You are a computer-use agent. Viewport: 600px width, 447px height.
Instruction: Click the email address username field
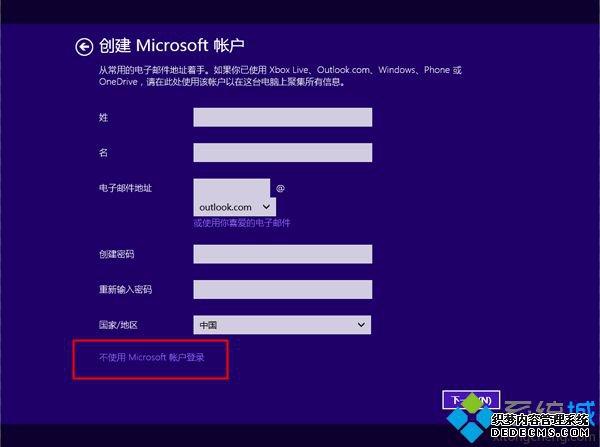(x=232, y=188)
